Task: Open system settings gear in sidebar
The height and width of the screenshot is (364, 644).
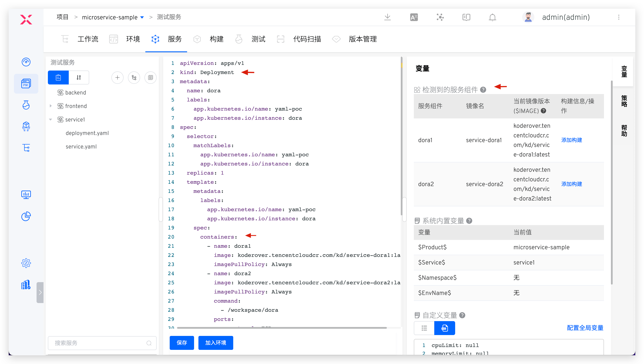Action: (x=26, y=263)
